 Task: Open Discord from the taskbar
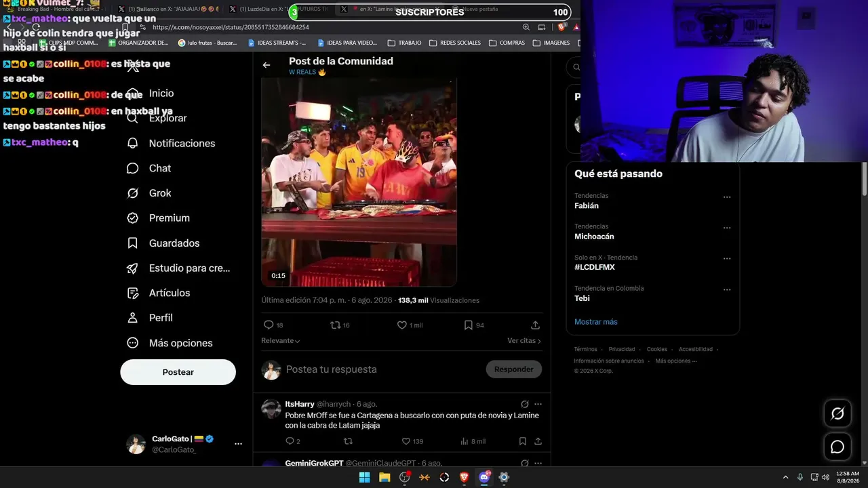click(484, 477)
